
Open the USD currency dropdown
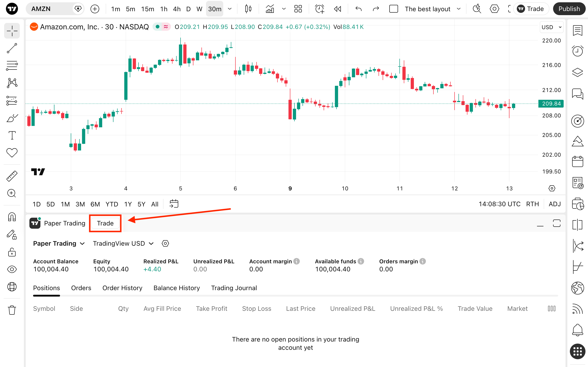[x=551, y=27]
